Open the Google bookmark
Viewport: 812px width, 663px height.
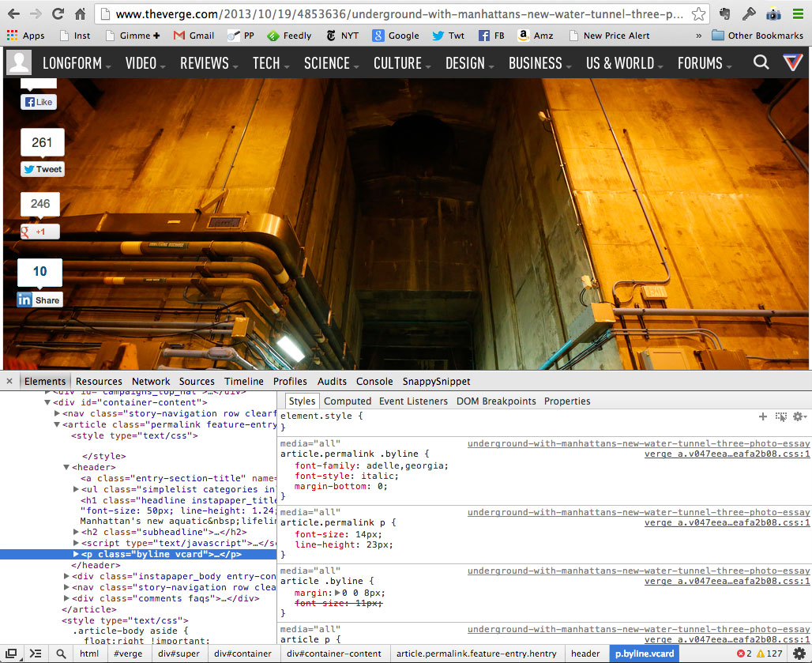[396, 36]
